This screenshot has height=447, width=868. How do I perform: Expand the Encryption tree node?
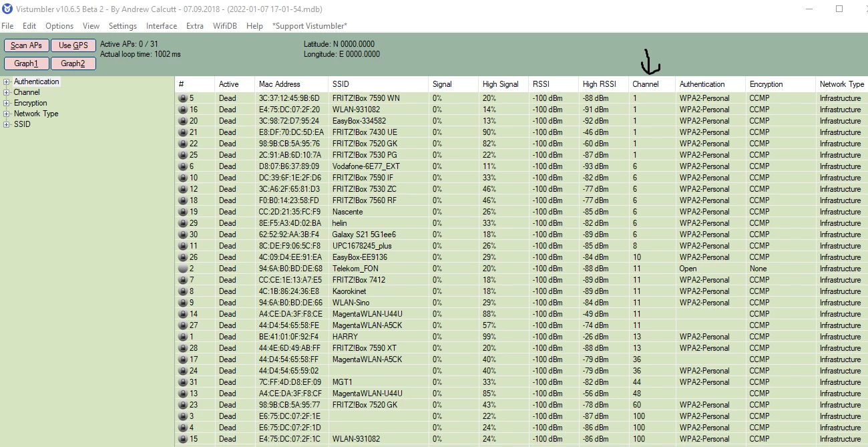7,103
